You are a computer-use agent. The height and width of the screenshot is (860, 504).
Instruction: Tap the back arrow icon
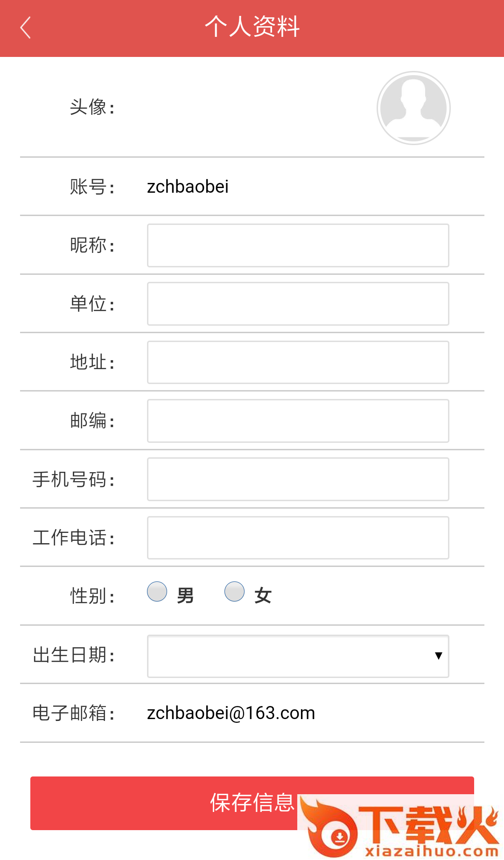click(x=26, y=28)
